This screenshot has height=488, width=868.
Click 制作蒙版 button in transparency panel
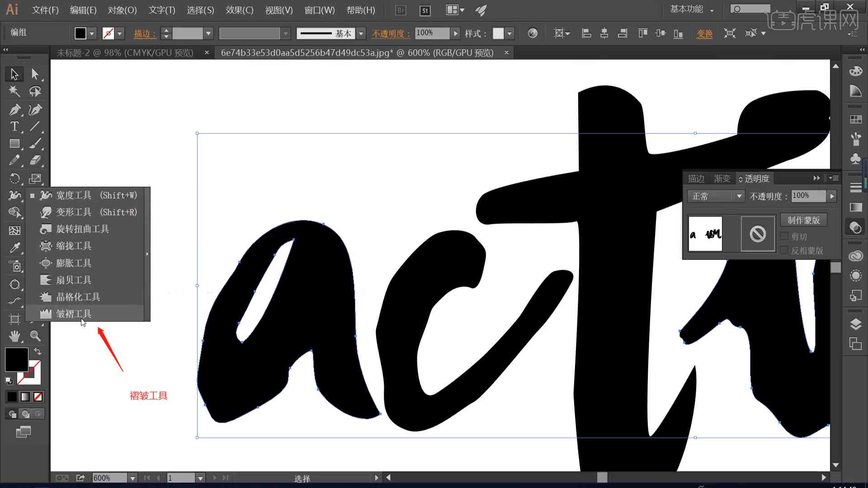coord(804,221)
